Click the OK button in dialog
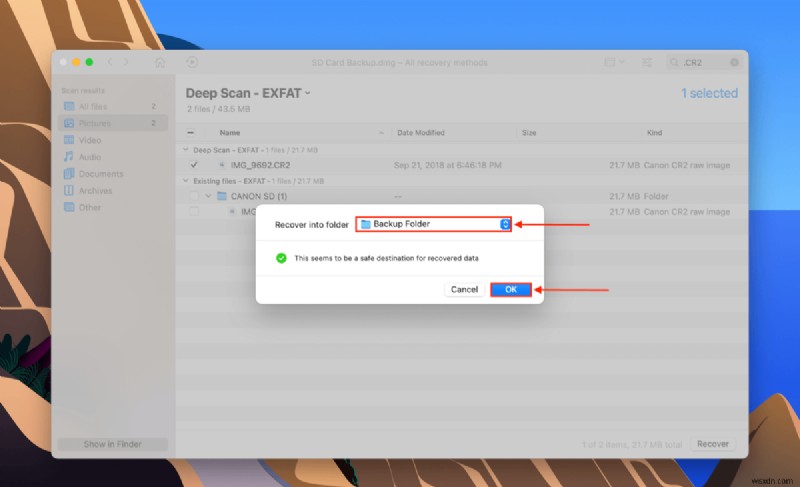Image resolution: width=800 pixels, height=487 pixels. point(511,290)
